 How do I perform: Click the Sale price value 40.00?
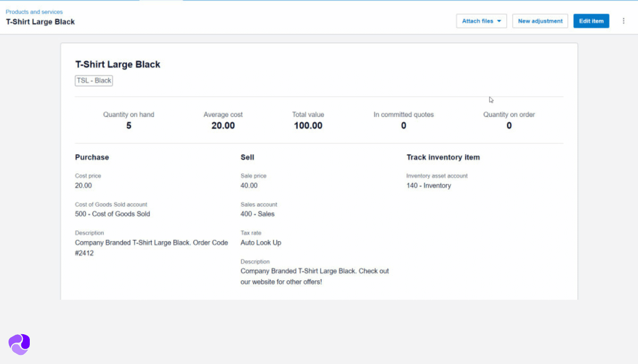click(x=249, y=185)
